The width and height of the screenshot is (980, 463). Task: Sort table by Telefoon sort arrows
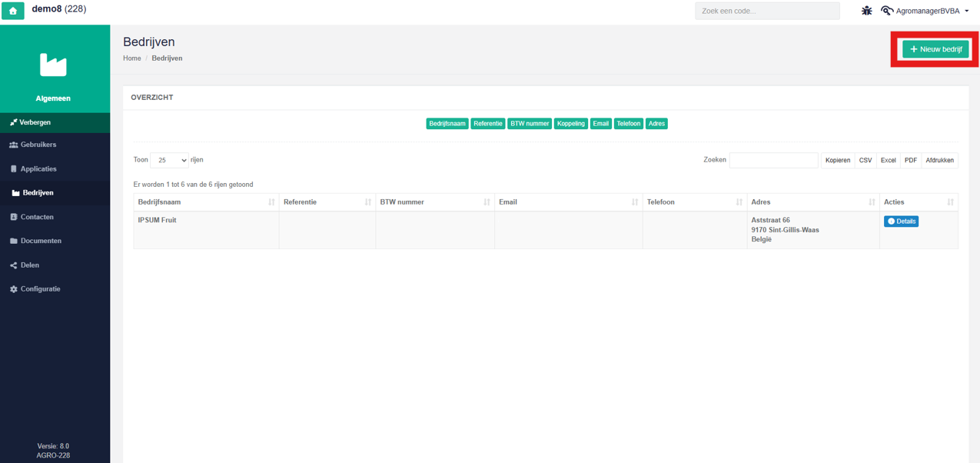739,202
